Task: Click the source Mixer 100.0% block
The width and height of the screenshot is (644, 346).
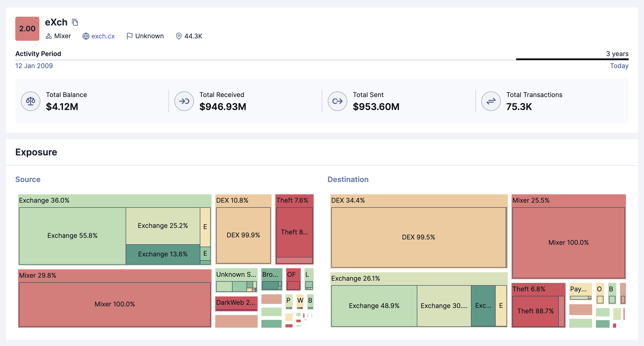Action: (114, 304)
